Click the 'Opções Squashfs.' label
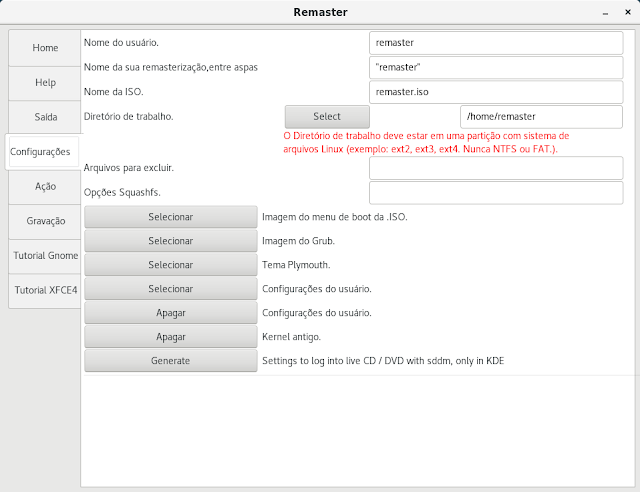640x492 pixels. click(122, 193)
